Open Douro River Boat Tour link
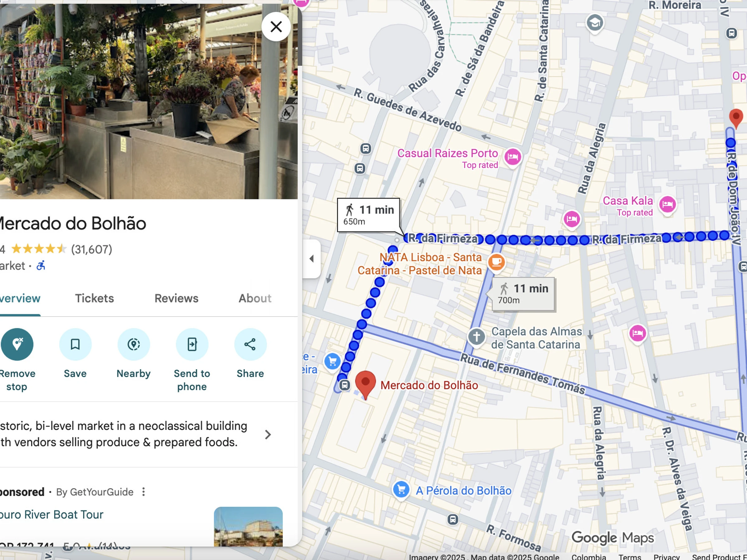The height and width of the screenshot is (560, 747). point(52,515)
